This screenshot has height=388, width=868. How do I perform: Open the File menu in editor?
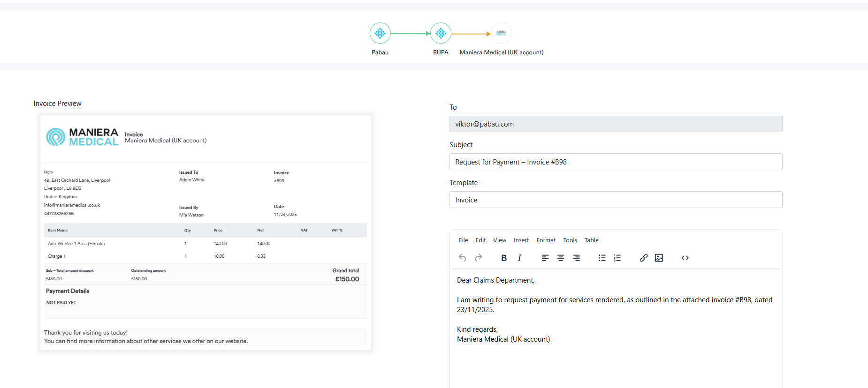point(463,240)
